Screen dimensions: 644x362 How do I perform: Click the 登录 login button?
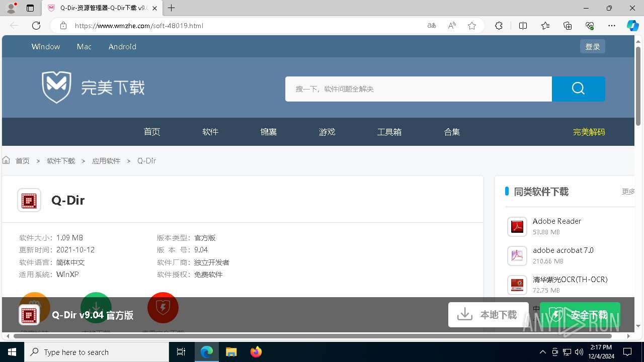click(593, 46)
